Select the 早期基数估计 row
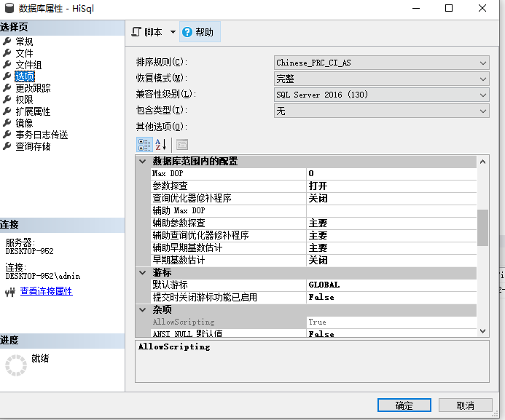 click(x=313, y=260)
